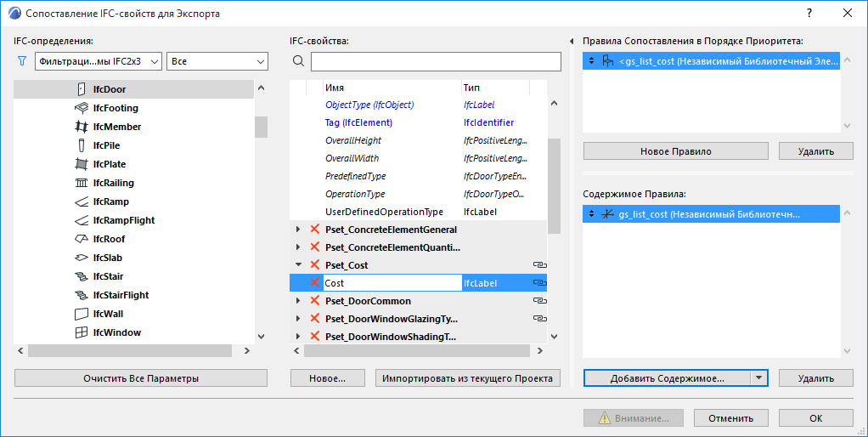Open the IFC2x3 filter dropdown
The image size is (868, 437).
coord(98,61)
